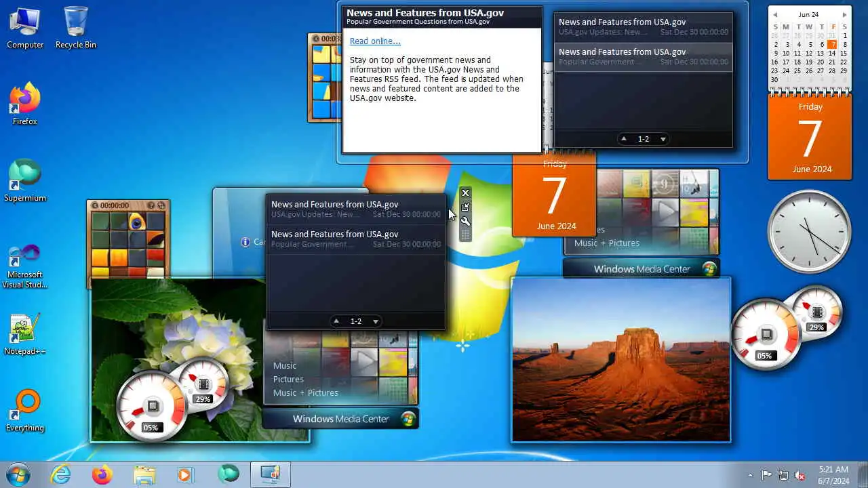Show desktop button at taskbar end
The width and height of the screenshot is (868, 488).
coord(863,474)
